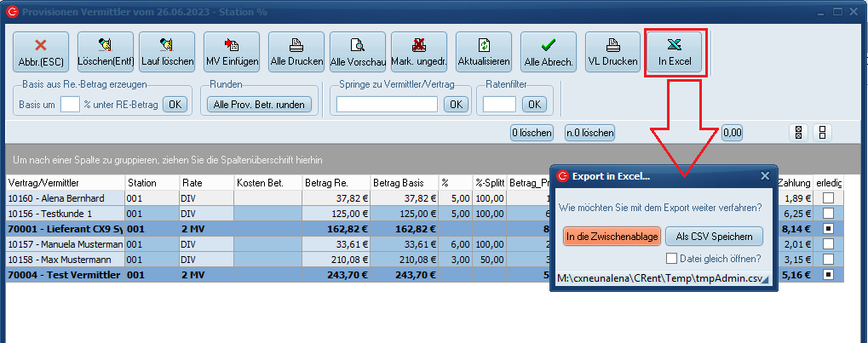Select the MV Einfügen button
This screenshot has width=868, height=343.
[231, 53]
